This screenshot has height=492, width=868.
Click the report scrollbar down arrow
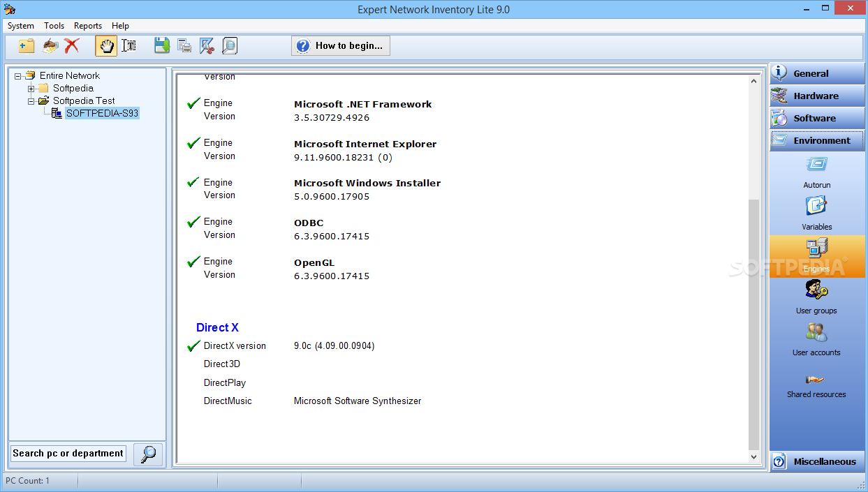tap(753, 456)
